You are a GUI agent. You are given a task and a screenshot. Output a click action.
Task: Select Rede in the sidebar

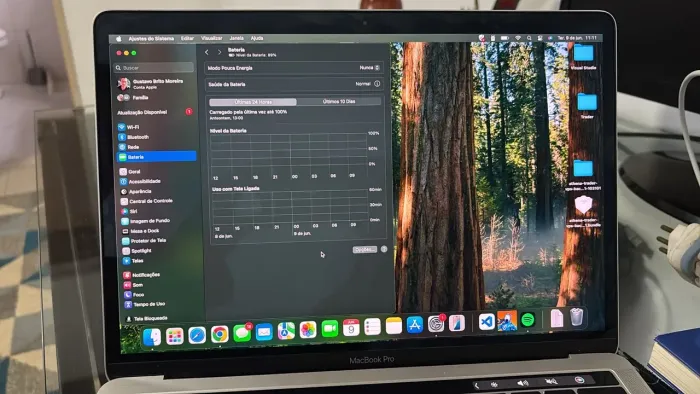(156, 147)
